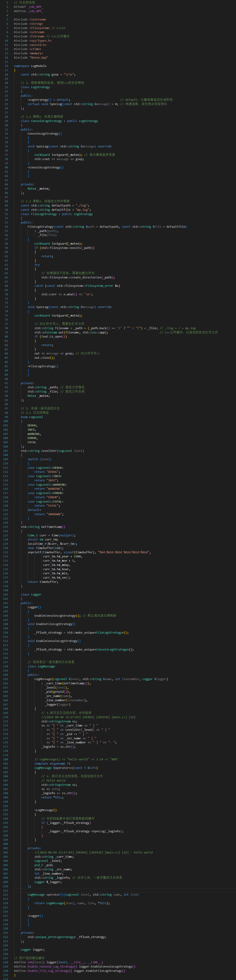Click '#include <iostream>' line
The height and width of the screenshot is (980, 236).
(30, 19)
